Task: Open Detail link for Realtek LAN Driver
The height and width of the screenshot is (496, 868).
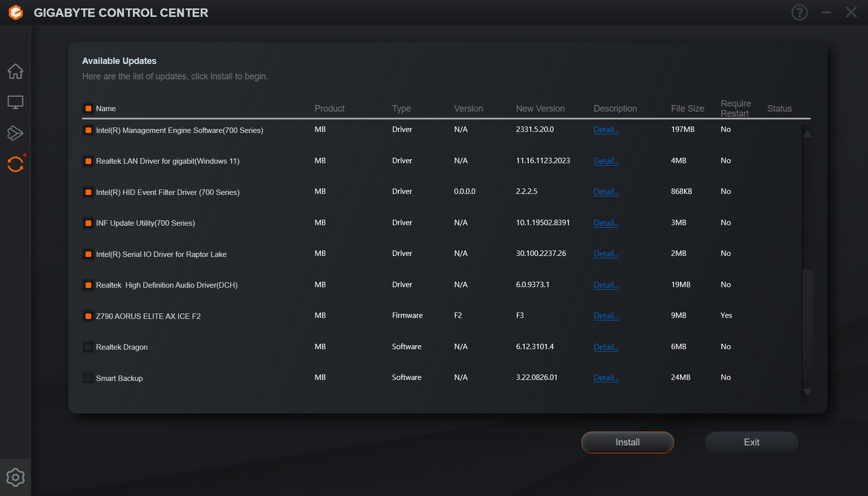Action: (606, 161)
